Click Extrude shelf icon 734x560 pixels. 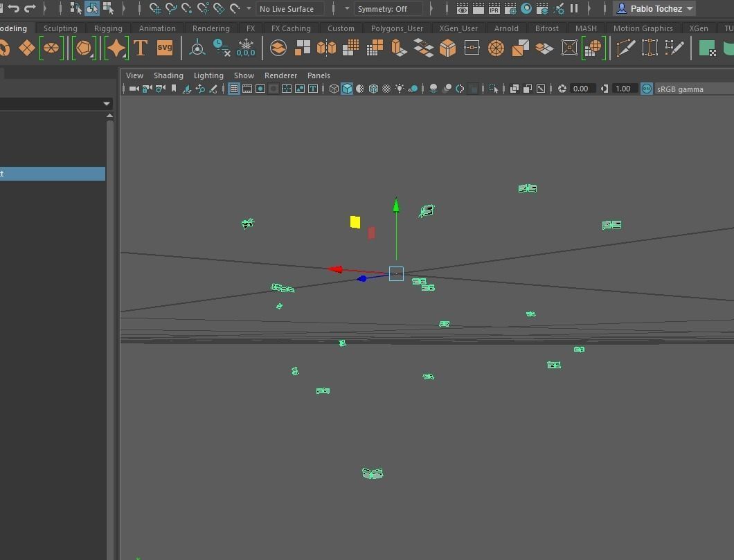[x=400, y=48]
